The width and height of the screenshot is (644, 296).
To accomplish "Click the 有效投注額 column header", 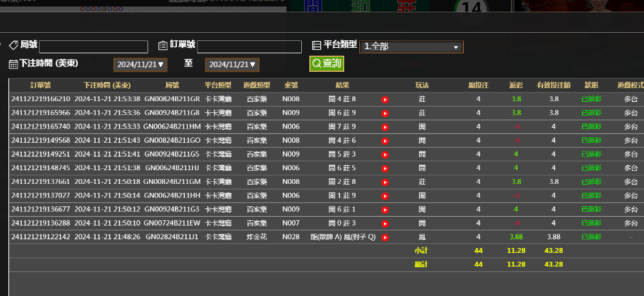I will 554,85.
